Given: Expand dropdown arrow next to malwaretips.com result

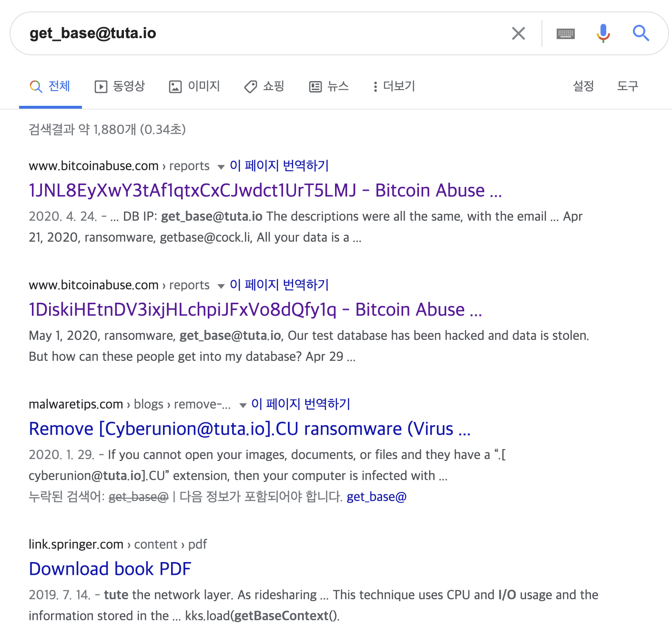Looking at the screenshot, I should click(x=243, y=405).
